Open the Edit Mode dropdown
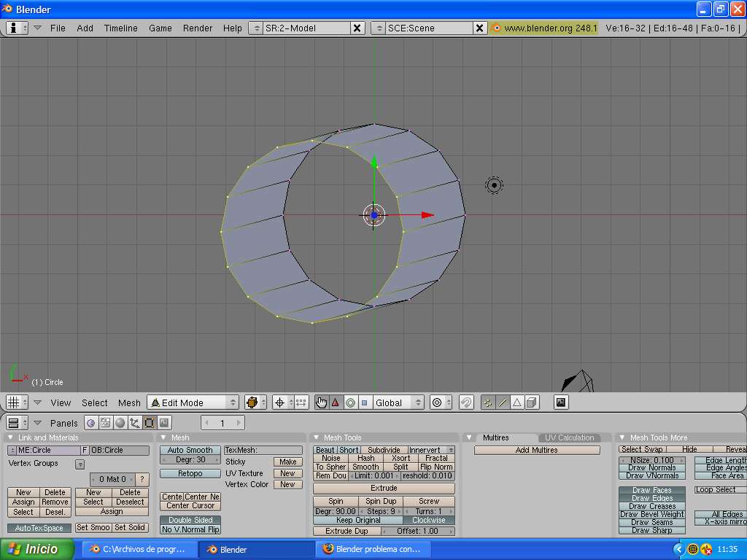Viewport: 747px width, 560px height. click(193, 402)
